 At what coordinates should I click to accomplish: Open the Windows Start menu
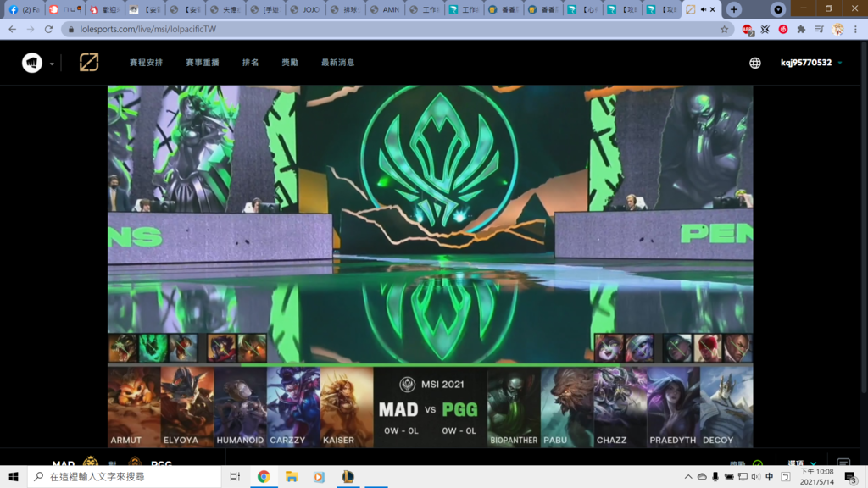click(14, 476)
